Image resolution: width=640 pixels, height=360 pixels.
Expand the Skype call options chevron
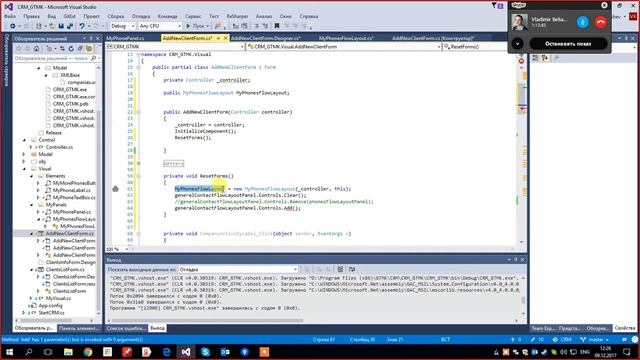click(517, 44)
